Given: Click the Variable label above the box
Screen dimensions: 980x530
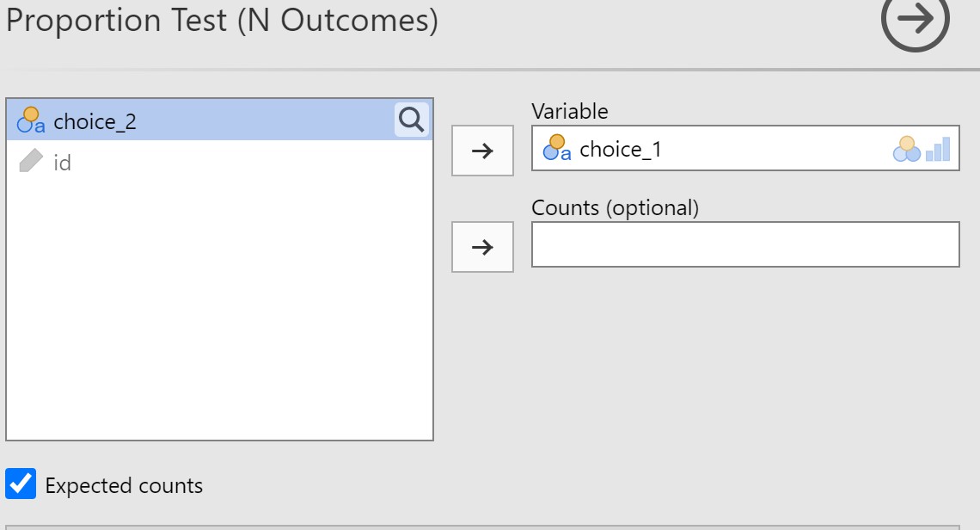Looking at the screenshot, I should [x=569, y=111].
